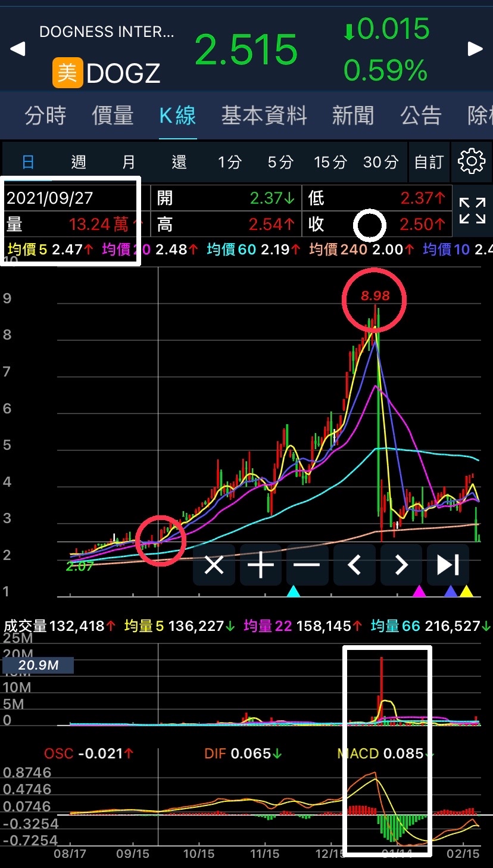
Task: Switch to 分時 tab
Action: [x=45, y=116]
